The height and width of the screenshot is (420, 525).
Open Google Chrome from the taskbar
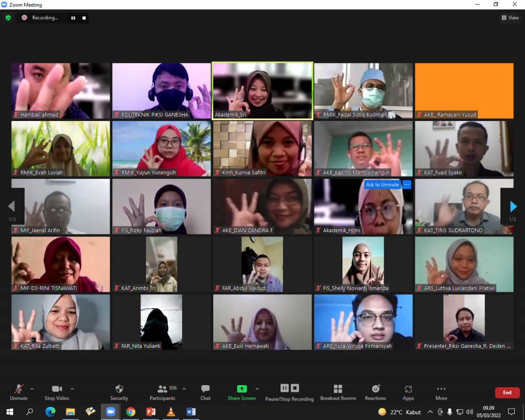tap(131, 412)
